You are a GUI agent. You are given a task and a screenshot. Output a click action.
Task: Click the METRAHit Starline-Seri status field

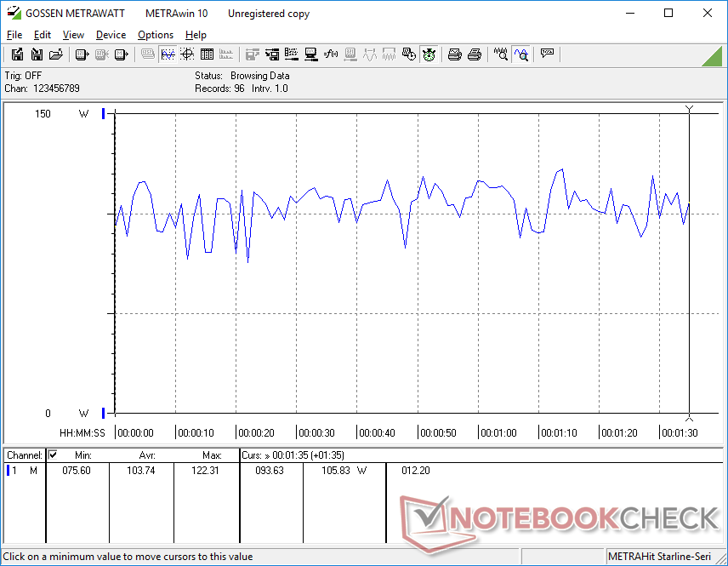[x=659, y=557]
